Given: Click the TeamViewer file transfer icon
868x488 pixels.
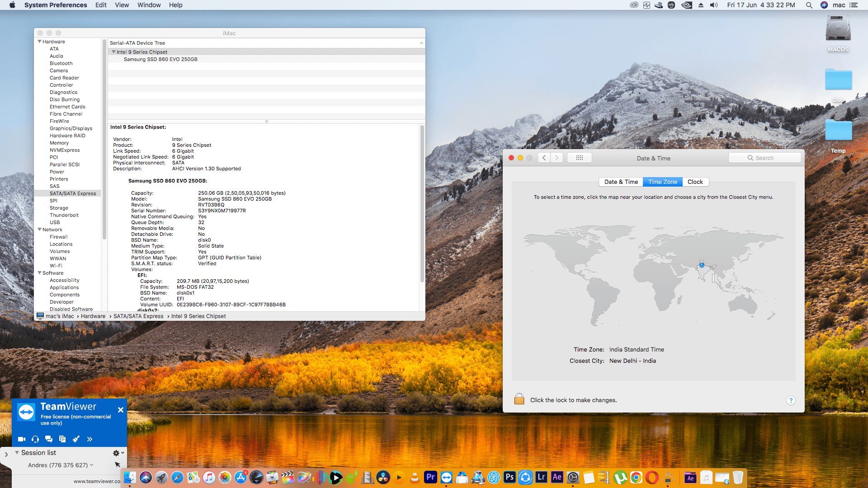Looking at the screenshot, I should coord(62,439).
